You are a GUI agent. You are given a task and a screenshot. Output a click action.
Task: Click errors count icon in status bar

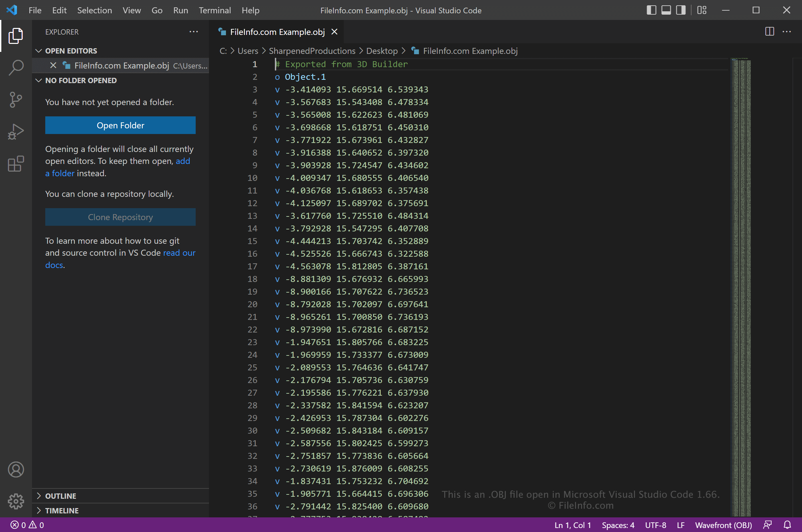(15, 525)
